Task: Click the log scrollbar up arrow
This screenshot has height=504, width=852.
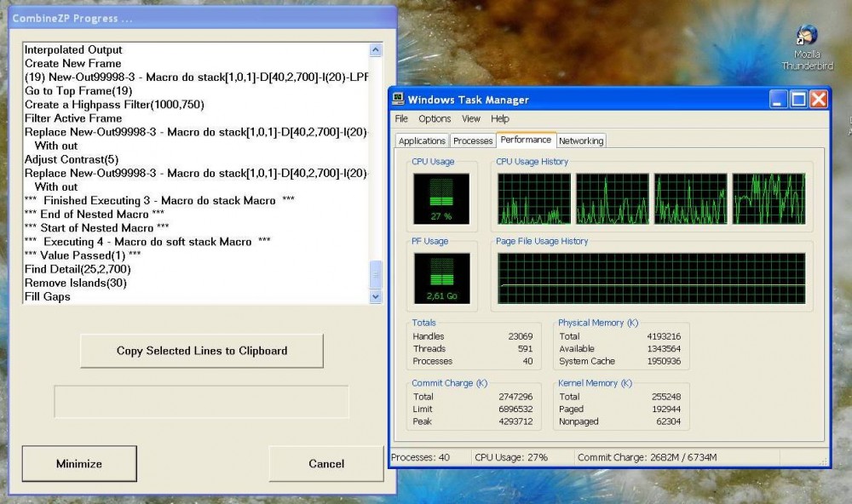Action: [x=376, y=50]
